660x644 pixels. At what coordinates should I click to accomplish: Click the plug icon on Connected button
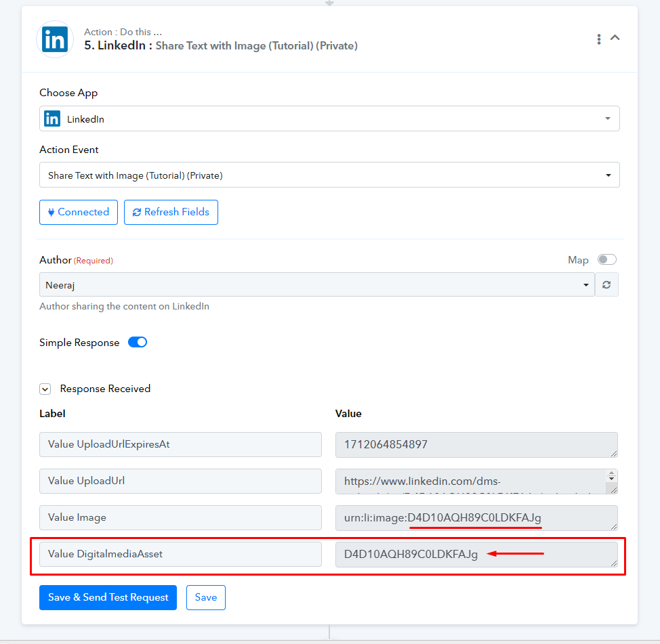[51, 213]
